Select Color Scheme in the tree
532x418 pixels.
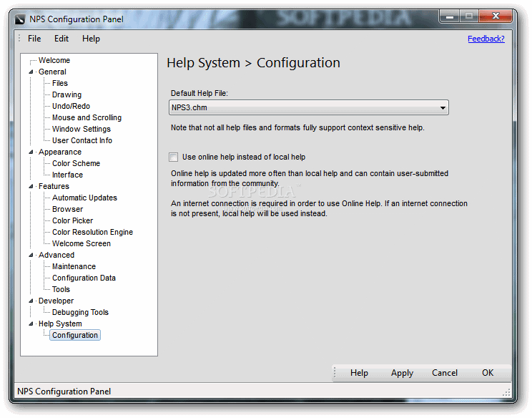(x=76, y=163)
